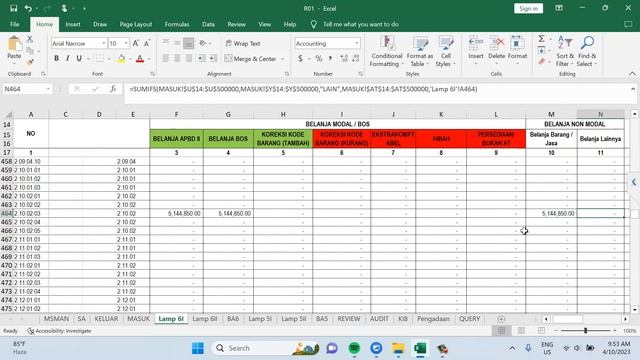Switch to the Formulas tab
The width and height of the screenshot is (640, 360).
(x=177, y=24)
